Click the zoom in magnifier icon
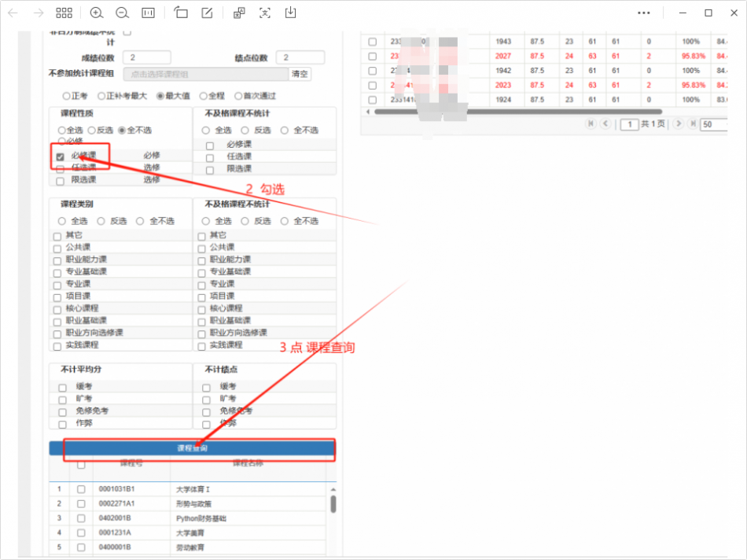This screenshot has width=747, height=560. (97, 13)
